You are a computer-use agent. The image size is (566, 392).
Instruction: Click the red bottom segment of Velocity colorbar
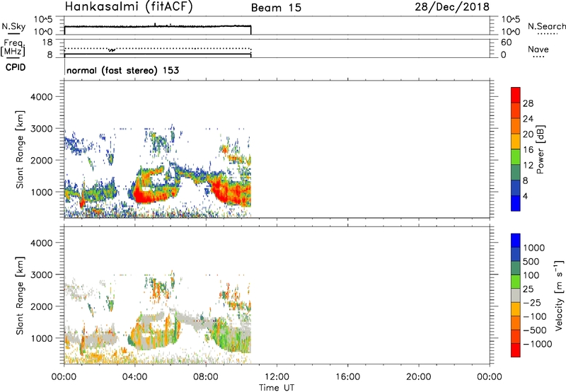point(516,350)
